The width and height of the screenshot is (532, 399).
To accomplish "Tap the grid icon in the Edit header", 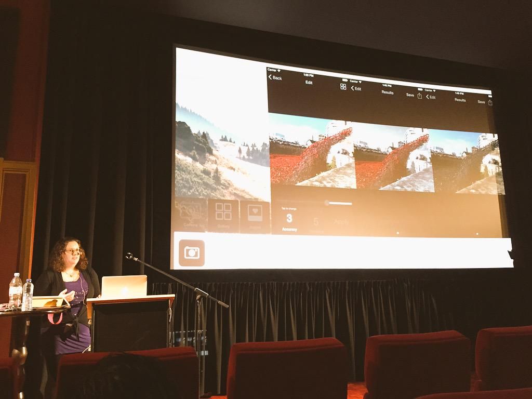I will [x=343, y=87].
